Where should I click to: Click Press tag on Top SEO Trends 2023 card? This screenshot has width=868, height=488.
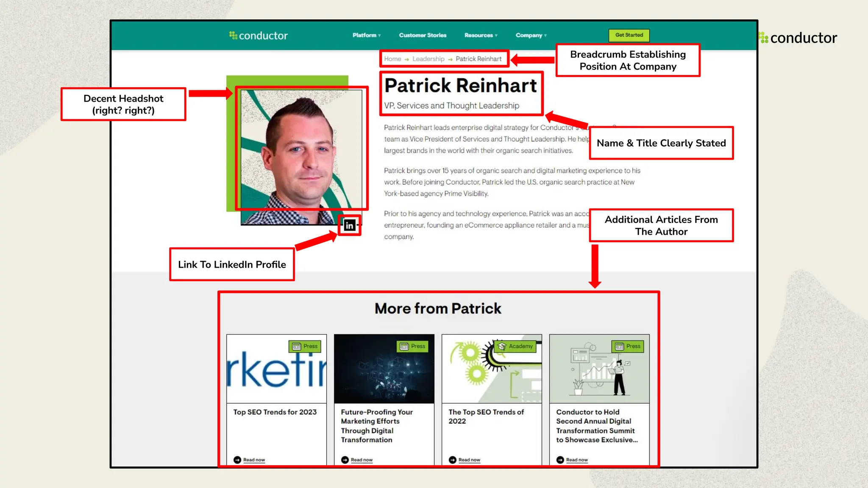point(305,346)
